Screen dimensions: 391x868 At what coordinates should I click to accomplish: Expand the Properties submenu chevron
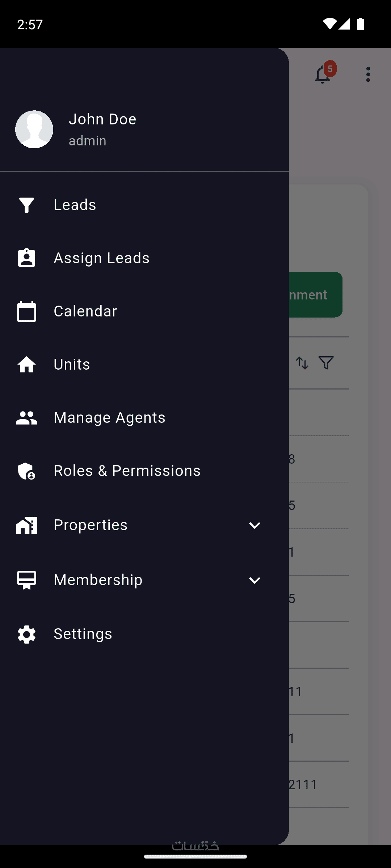click(255, 525)
